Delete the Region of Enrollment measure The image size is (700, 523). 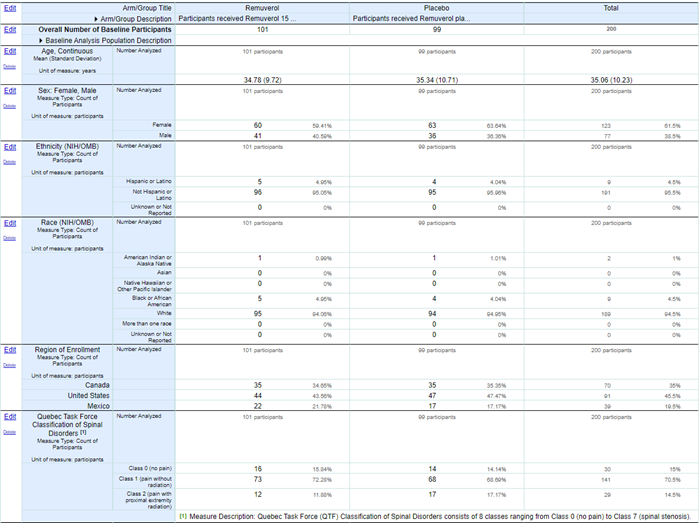pyautogui.click(x=10, y=366)
